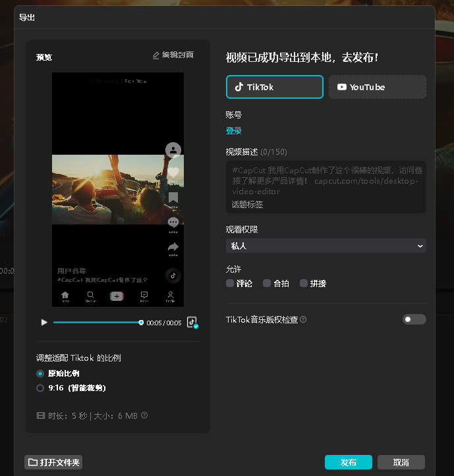Image resolution: width=454 pixels, height=476 pixels.
Task: Click the 登录 login link
Action: (x=234, y=131)
